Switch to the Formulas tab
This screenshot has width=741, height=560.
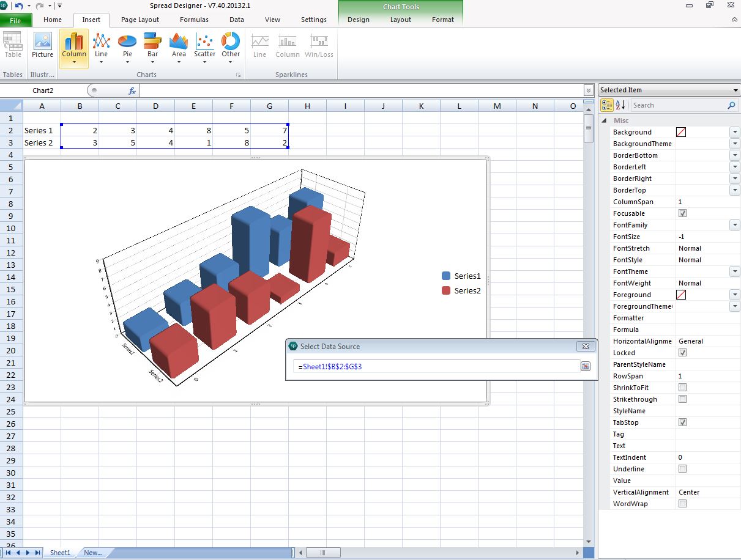[x=194, y=20]
